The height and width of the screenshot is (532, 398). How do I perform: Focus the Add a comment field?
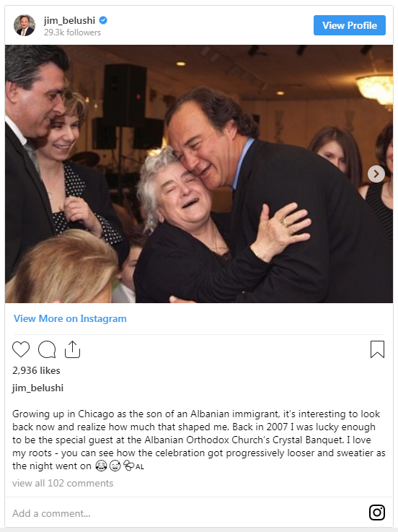pos(187,513)
